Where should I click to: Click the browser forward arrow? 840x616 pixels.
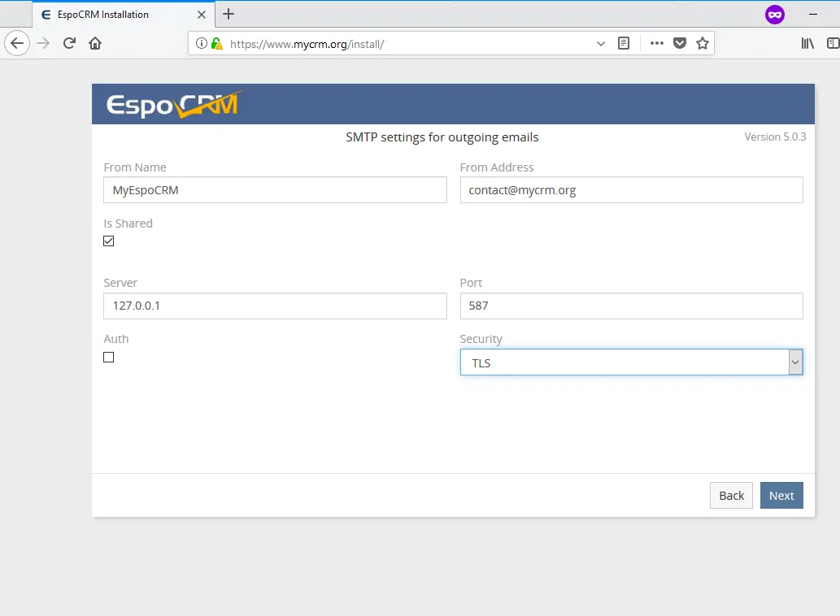point(43,43)
